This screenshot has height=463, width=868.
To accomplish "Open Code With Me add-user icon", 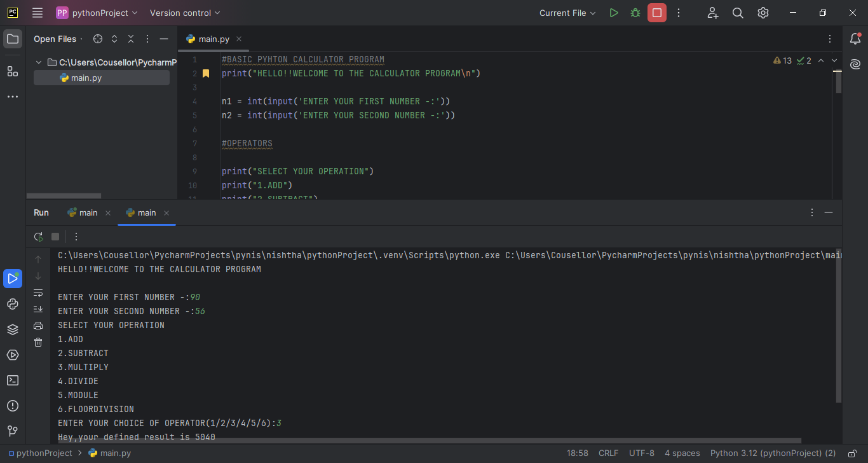I will 713,13.
